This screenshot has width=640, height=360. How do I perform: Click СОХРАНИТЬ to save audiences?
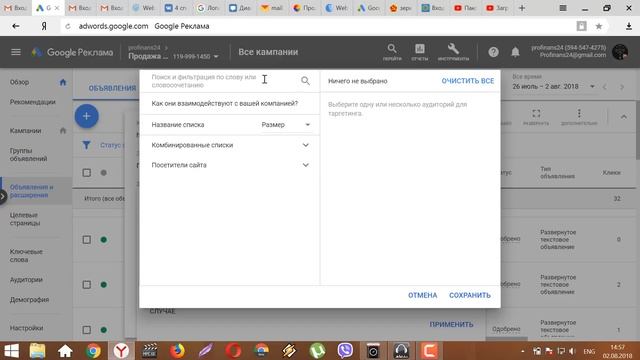pyautogui.click(x=470, y=295)
